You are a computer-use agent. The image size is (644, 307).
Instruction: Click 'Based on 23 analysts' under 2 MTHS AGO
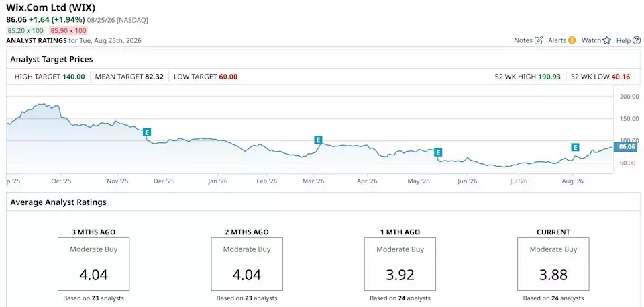click(x=247, y=298)
